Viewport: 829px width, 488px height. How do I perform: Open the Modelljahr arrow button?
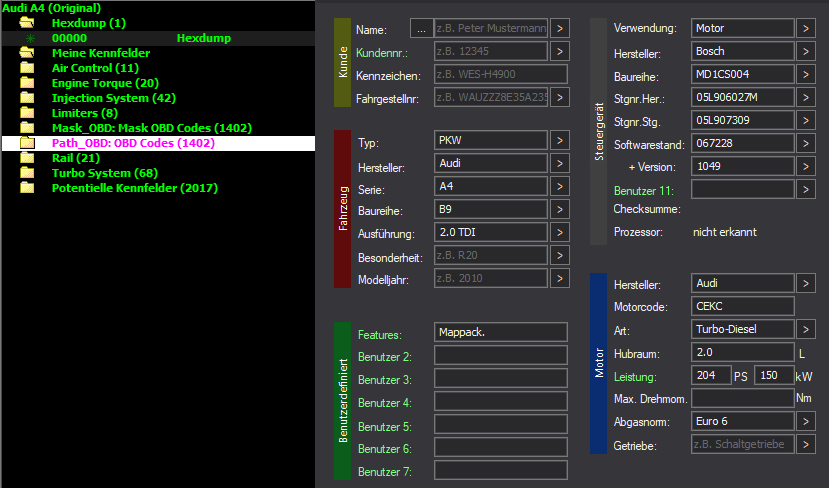pyautogui.click(x=560, y=278)
